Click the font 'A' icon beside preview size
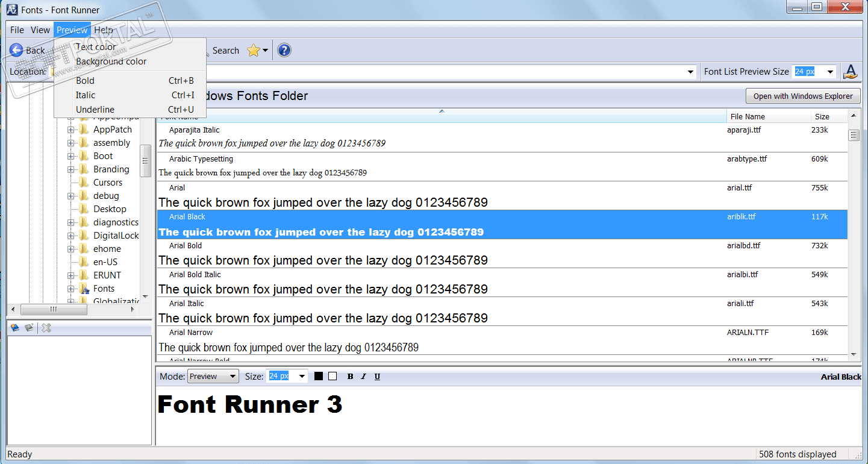 (x=850, y=72)
